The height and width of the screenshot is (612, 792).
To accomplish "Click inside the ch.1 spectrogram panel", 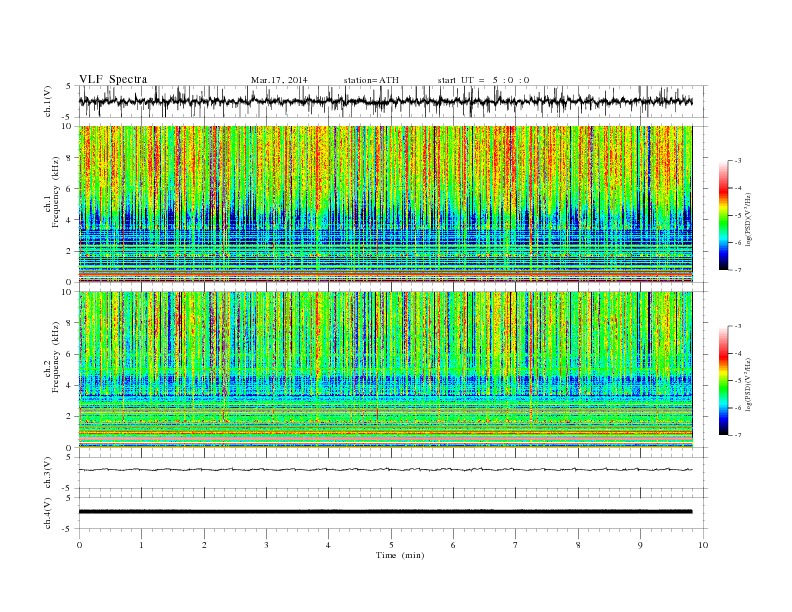I will [385, 204].
